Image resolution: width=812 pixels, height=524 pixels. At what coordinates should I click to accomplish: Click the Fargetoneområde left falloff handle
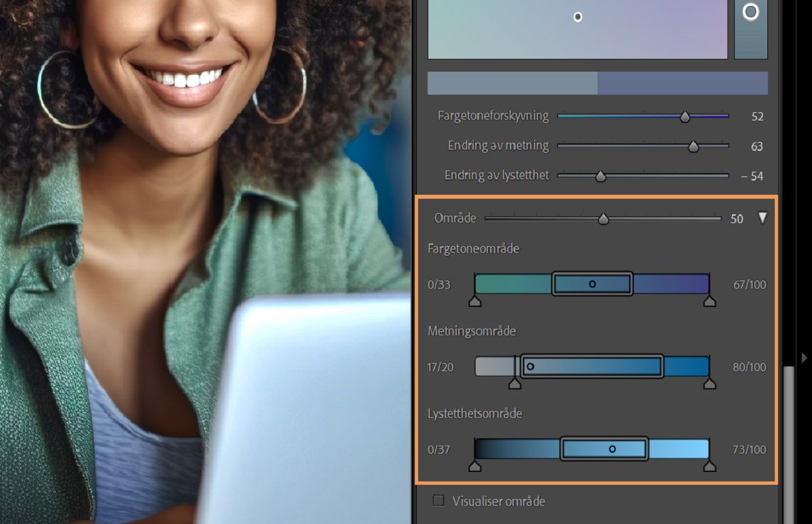tap(475, 301)
